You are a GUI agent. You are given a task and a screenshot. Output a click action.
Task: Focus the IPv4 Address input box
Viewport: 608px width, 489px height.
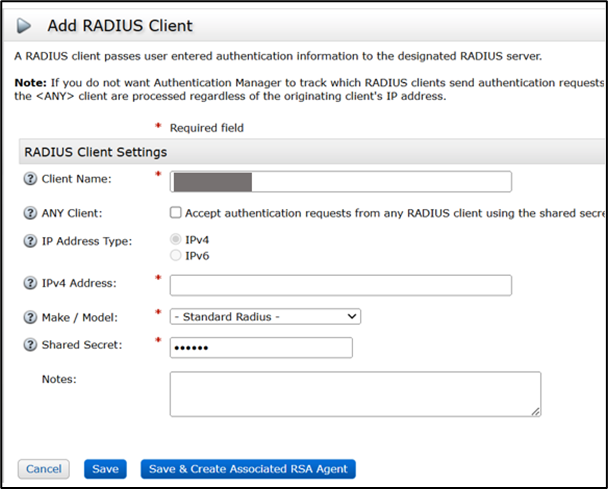tap(340, 286)
